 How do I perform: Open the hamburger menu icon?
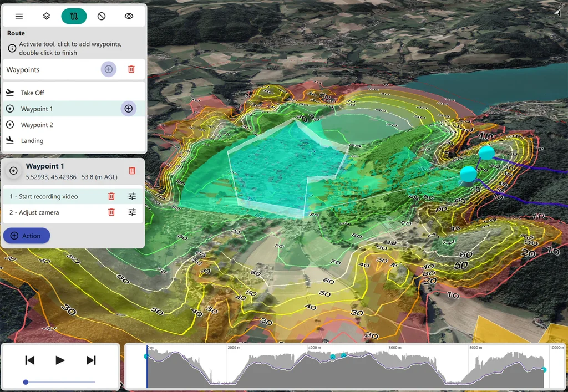click(18, 16)
